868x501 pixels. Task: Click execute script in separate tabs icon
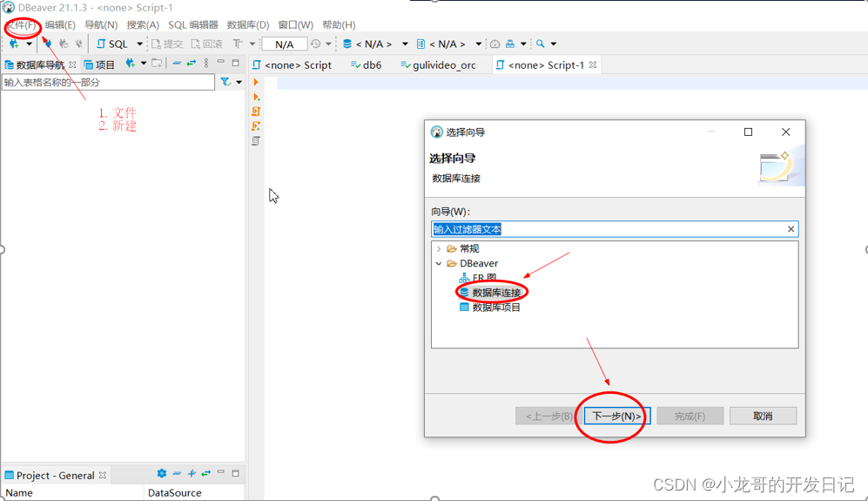(x=256, y=125)
